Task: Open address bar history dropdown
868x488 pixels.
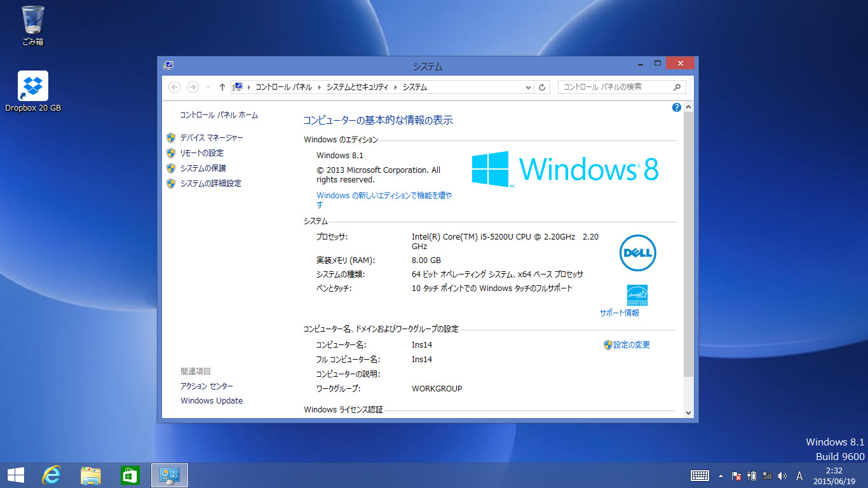Action: (528, 87)
